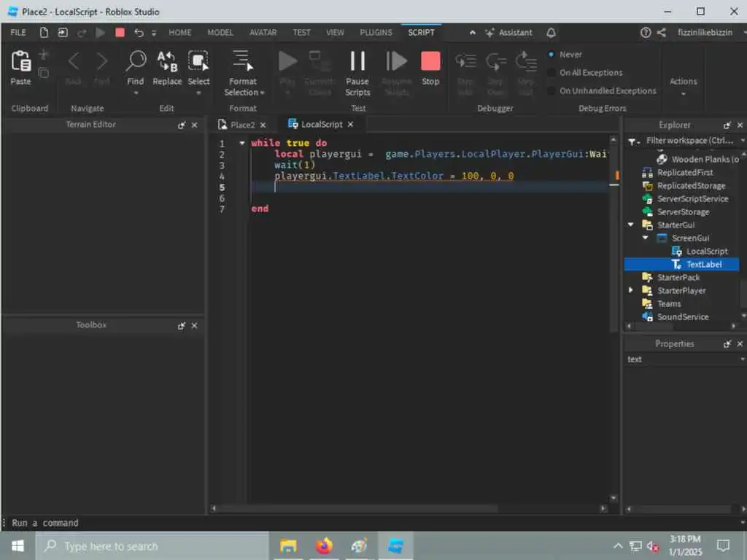Screen dimensions: 747x560
Task: Close the Terrain Editor panel
Action: pyautogui.click(x=194, y=125)
